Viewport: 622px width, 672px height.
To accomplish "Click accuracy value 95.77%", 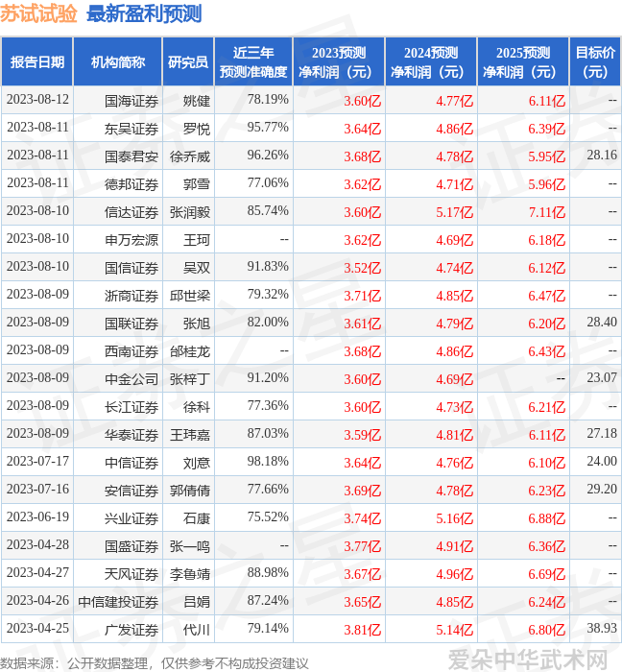I will pyautogui.click(x=268, y=128).
